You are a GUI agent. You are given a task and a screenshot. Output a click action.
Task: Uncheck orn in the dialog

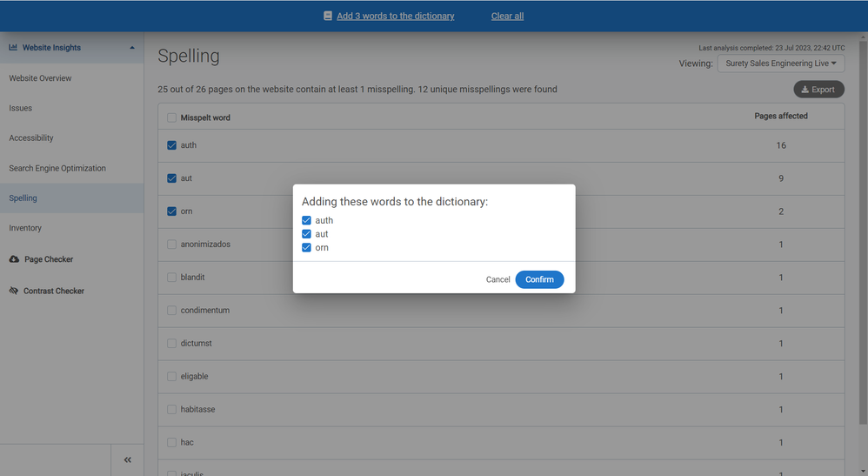306,248
